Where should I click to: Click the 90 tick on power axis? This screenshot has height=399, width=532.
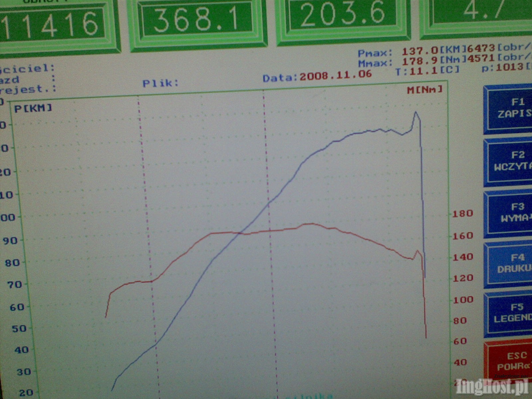tap(10, 240)
